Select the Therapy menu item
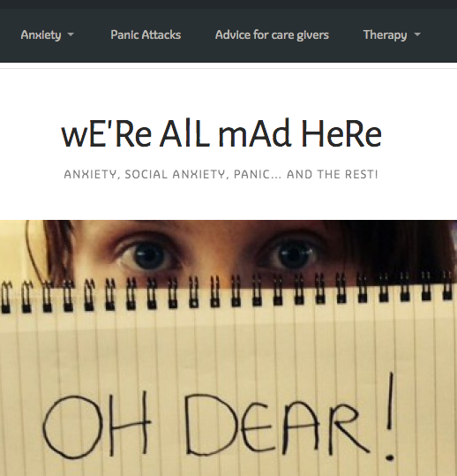 [x=386, y=35]
